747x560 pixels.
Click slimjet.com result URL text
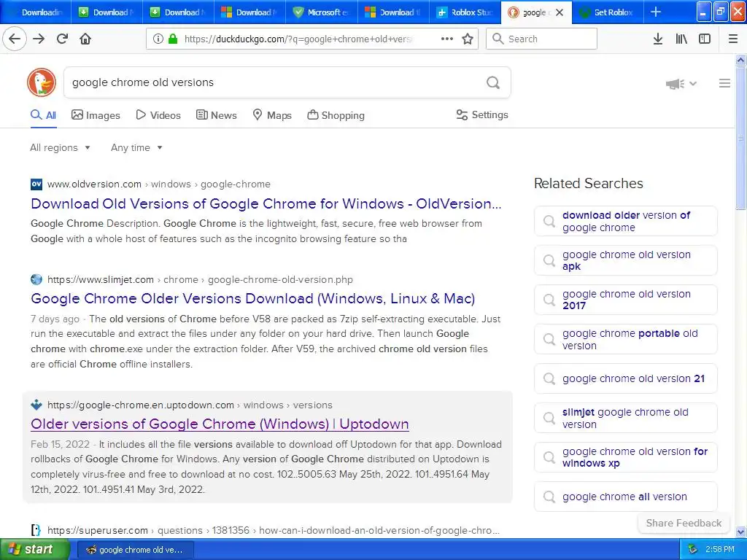tap(200, 279)
